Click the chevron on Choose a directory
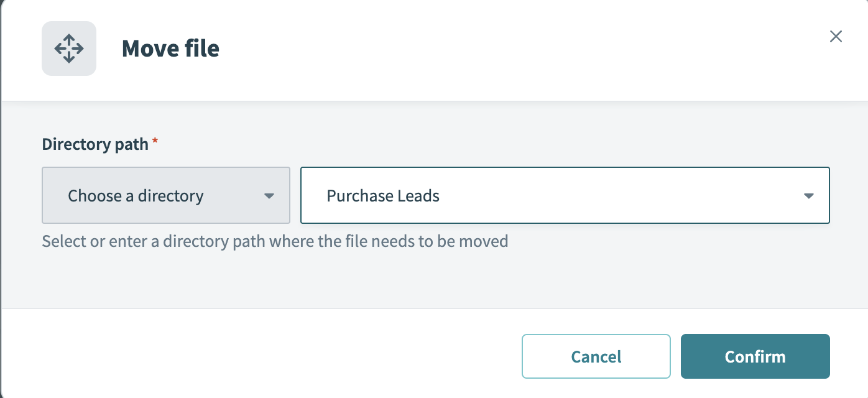868x398 pixels. point(269,195)
